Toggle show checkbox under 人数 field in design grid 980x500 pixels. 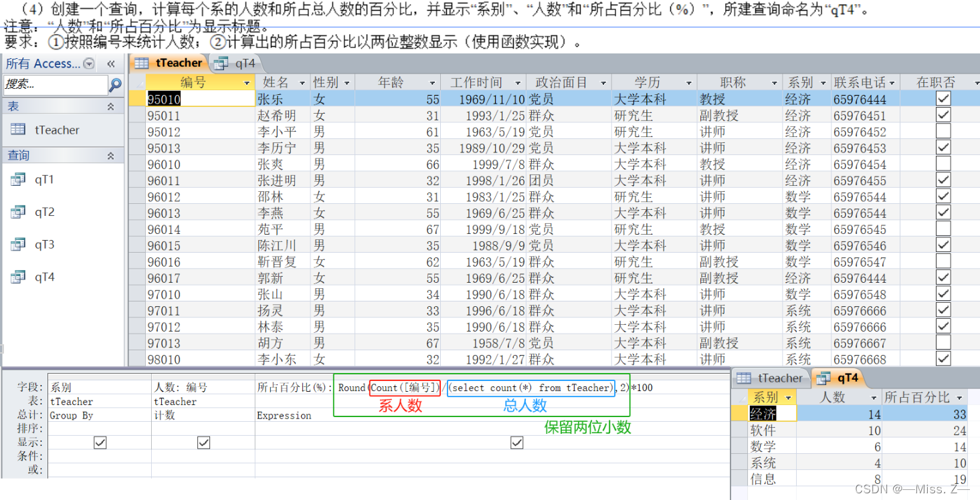tap(204, 443)
